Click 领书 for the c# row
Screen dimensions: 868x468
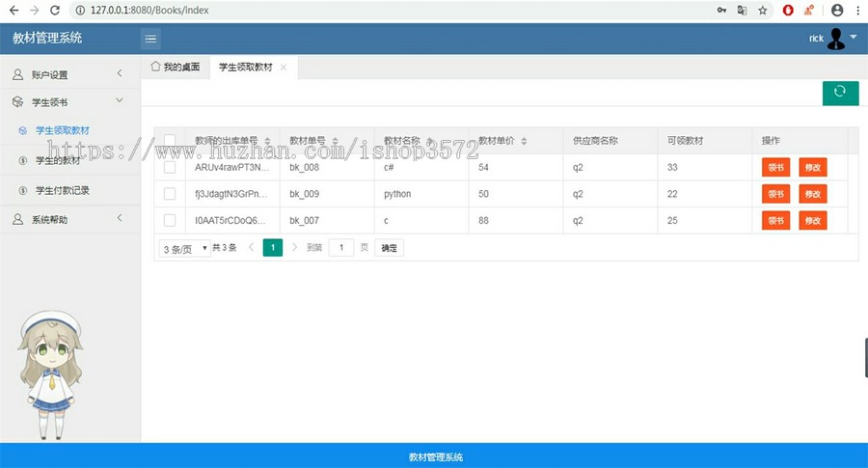[x=775, y=167]
